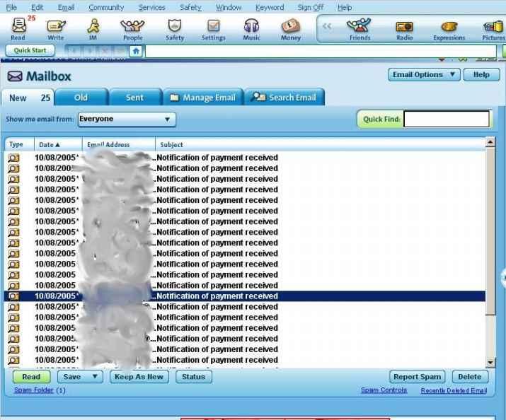Screen dimensions: 506x420
Task: Click the Quick Find search field
Action: point(446,119)
